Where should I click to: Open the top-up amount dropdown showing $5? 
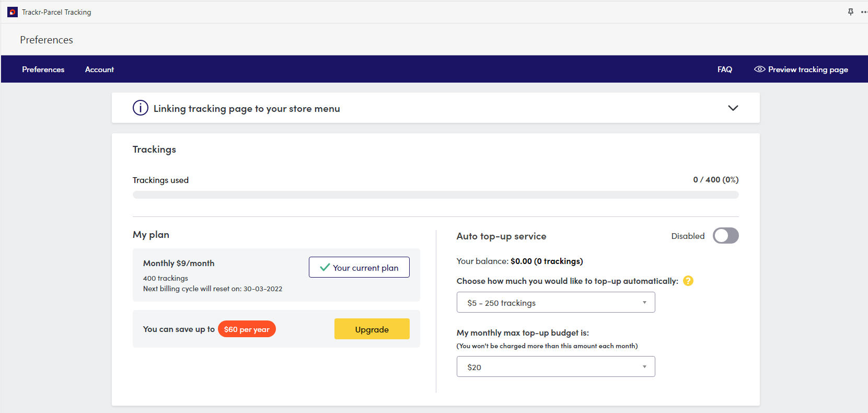(555, 302)
